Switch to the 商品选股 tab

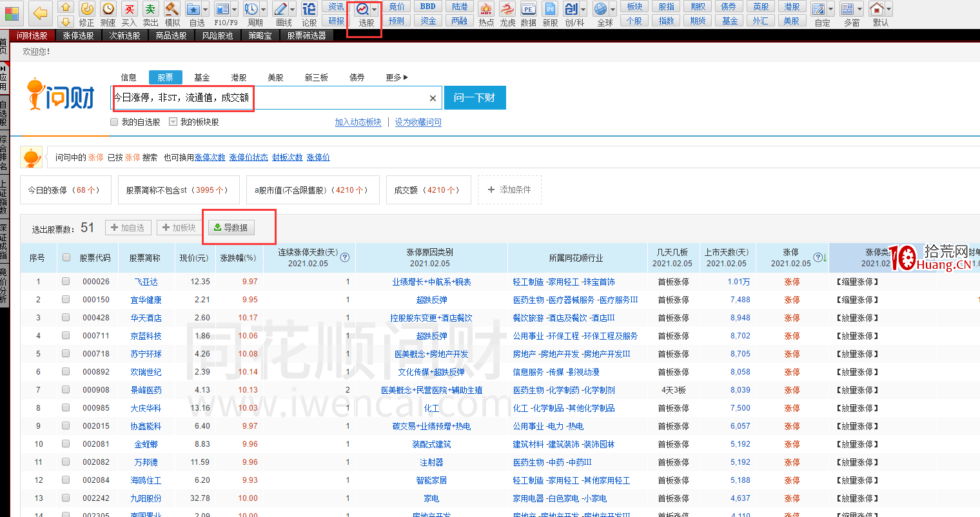(171, 35)
